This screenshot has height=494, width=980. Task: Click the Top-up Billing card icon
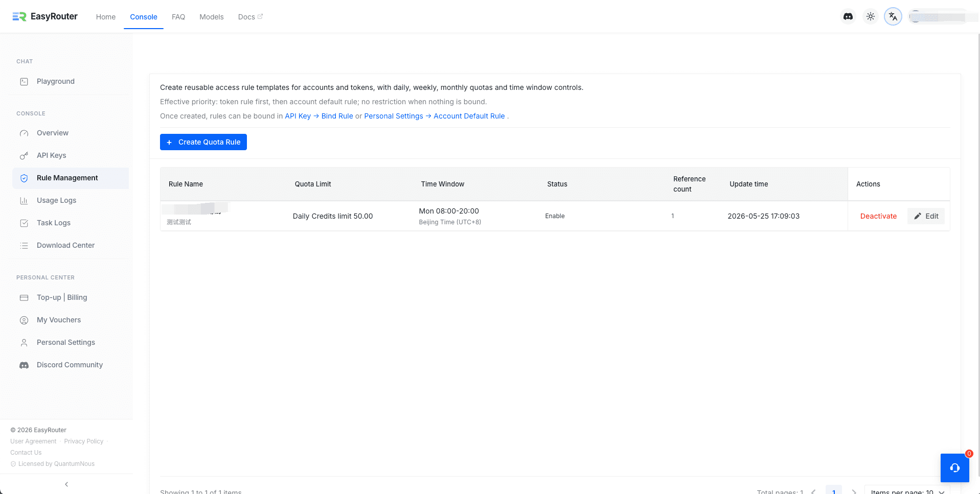24,297
